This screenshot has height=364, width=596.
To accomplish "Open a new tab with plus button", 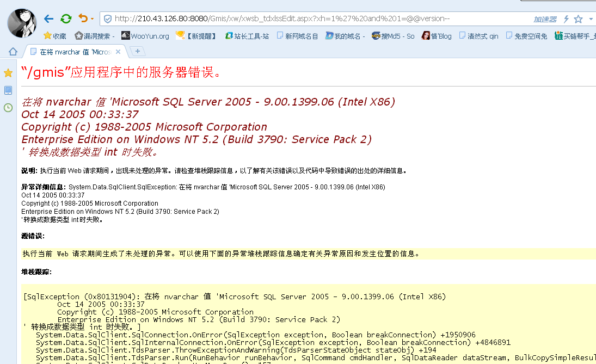I will tap(138, 51).
